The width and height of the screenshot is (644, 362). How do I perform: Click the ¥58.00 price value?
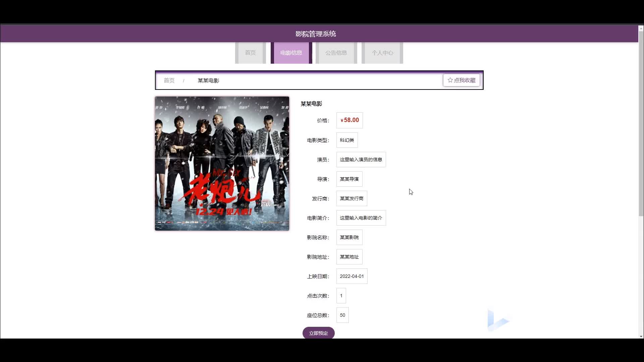(x=350, y=120)
